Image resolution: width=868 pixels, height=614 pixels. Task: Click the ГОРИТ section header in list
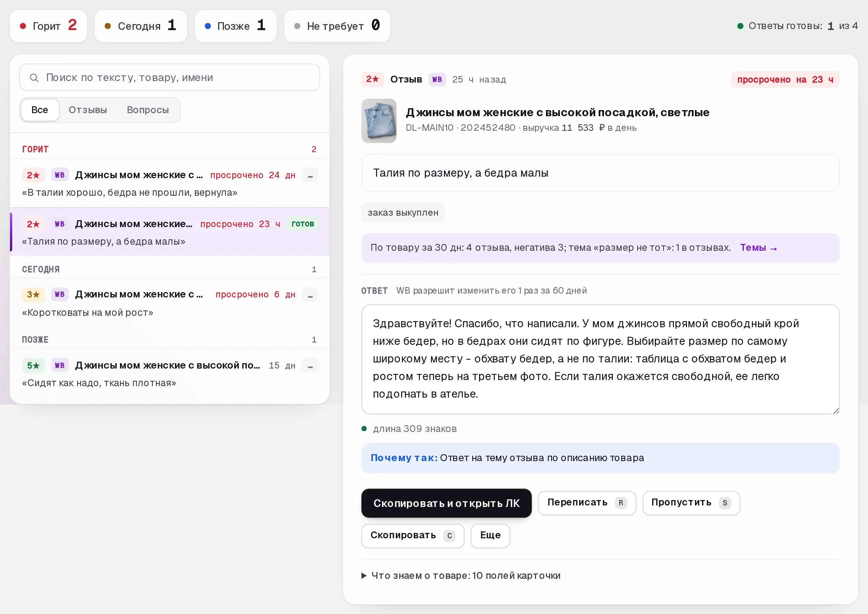(35, 149)
